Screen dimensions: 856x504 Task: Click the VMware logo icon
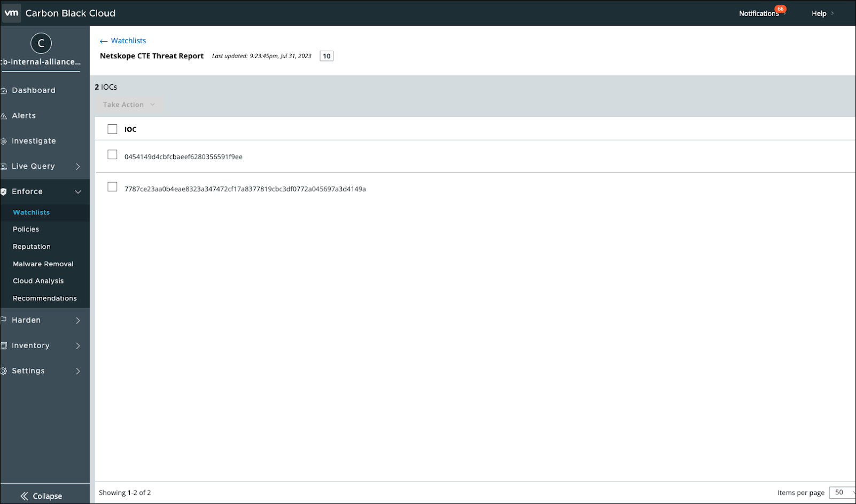[x=11, y=13]
